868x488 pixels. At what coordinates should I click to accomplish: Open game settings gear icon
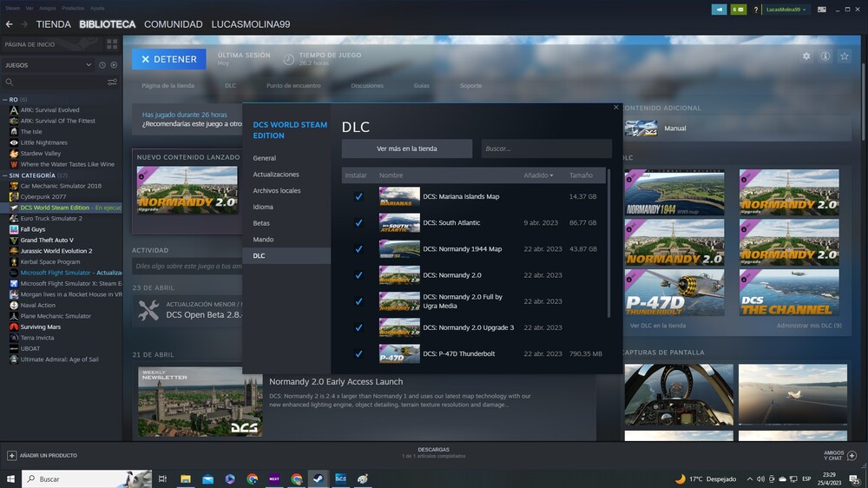click(x=806, y=56)
